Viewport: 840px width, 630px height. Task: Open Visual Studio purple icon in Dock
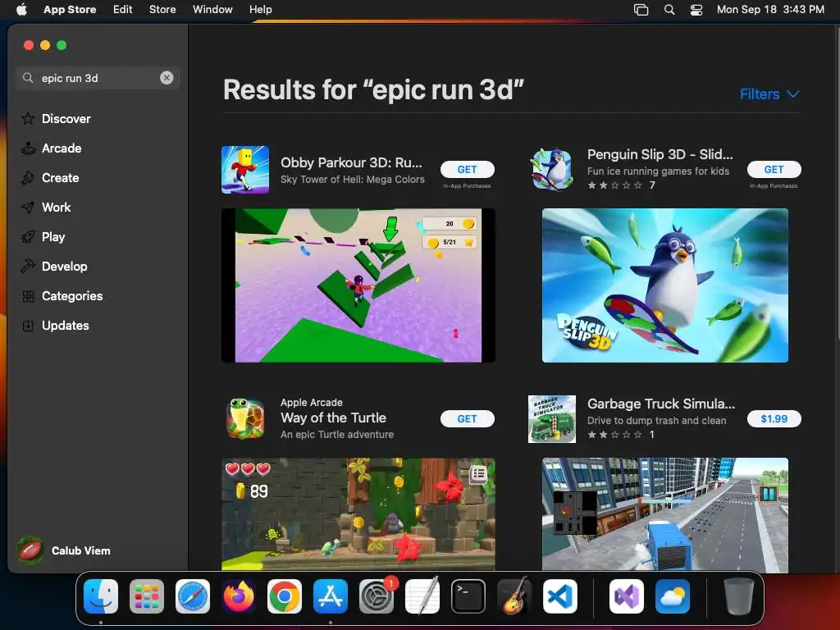(626, 596)
